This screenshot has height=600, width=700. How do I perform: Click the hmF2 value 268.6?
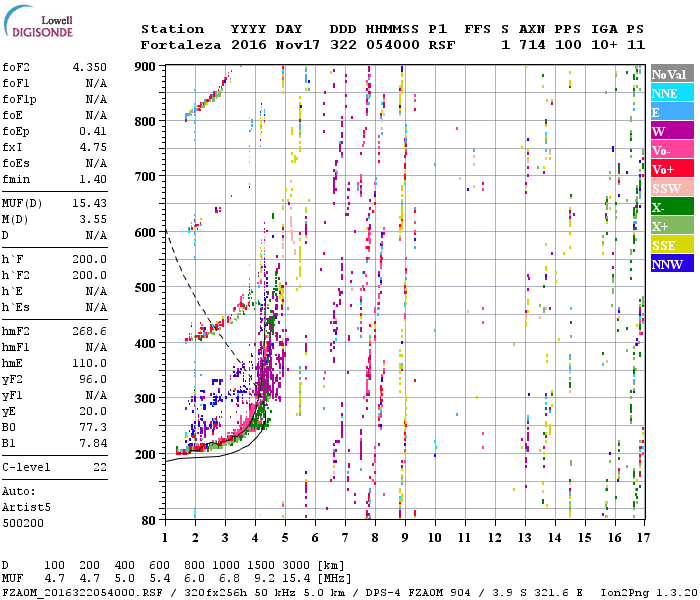(90, 331)
